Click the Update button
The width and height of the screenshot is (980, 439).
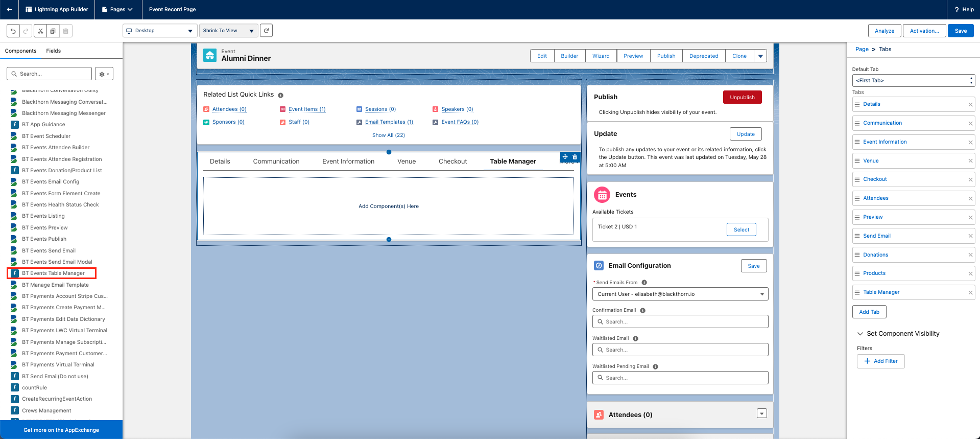click(x=746, y=134)
